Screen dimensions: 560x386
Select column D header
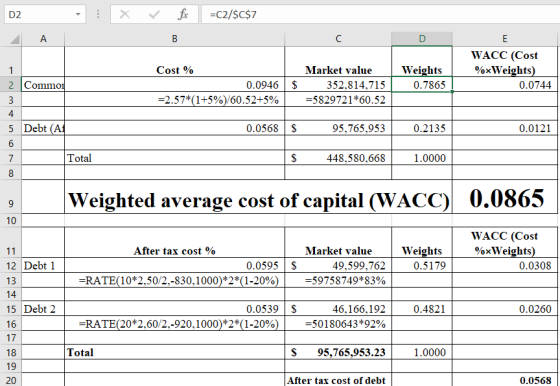click(x=422, y=39)
